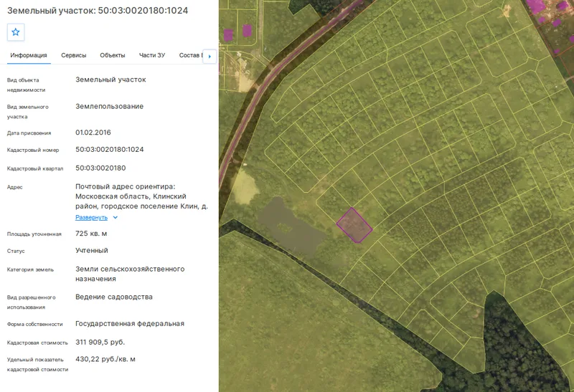The image size is (574, 392).
Task: Click the tab strip scroll-right arrow
Action: tap(210, 57)
